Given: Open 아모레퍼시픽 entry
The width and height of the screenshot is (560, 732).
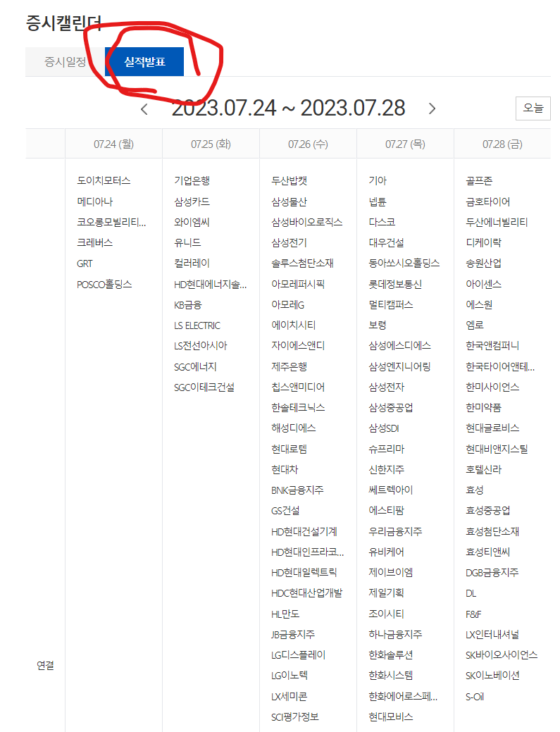Looking at the screenshot, I should click(298, 285).
